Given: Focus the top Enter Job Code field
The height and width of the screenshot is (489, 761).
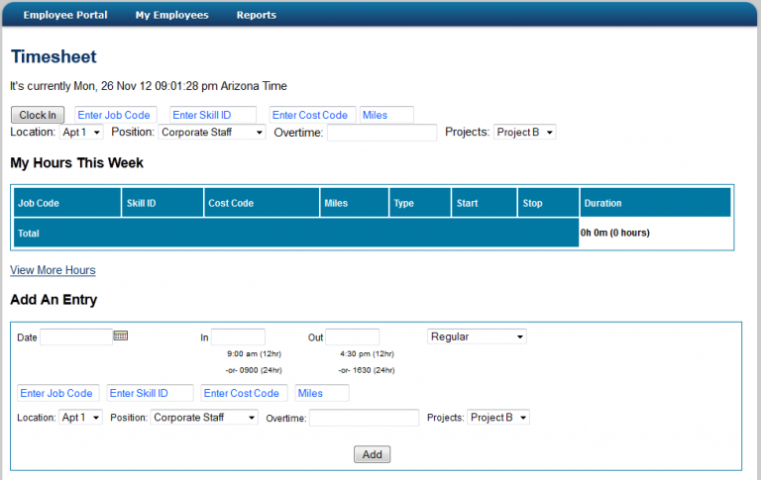Looking at the screenshot, I should 116,115.
